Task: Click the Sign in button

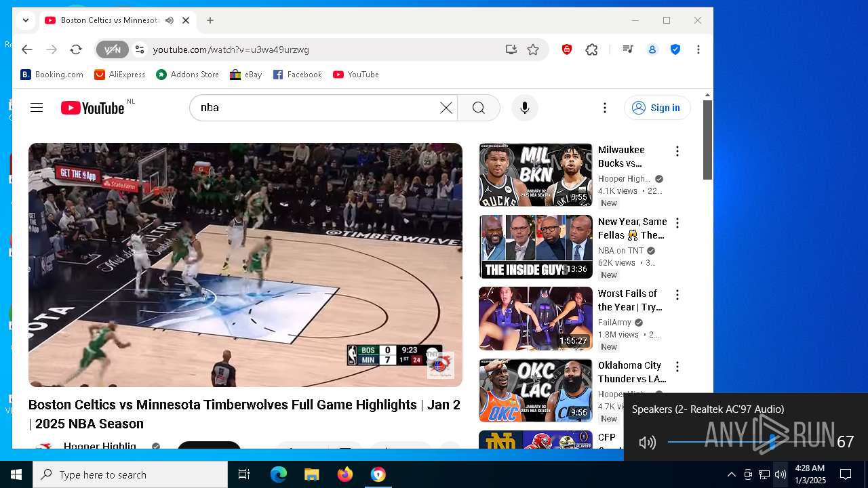Action: [657, 108]
